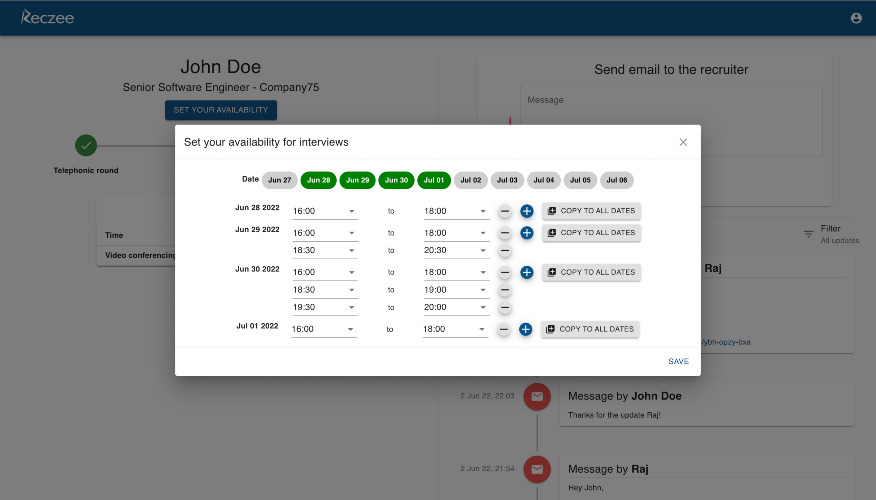The height and width of the screenshot is (500, 876).
Task: Select the Jul 03 date chip
Action: [507, 180]
